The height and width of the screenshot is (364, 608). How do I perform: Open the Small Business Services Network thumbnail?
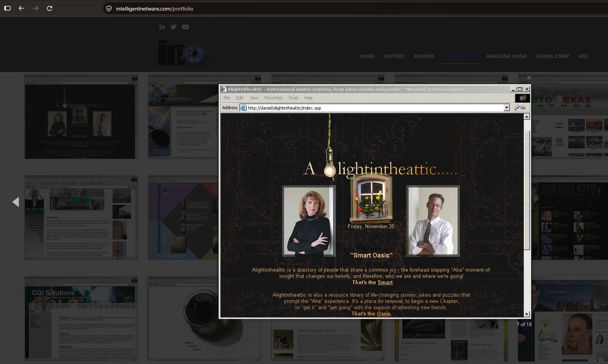click(x=183, y=218)
